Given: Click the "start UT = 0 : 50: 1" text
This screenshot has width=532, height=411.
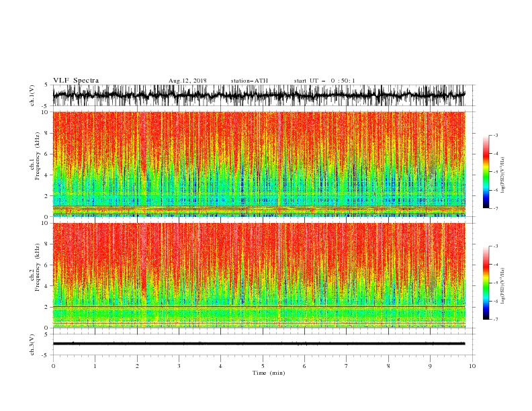Looking at the screenshot, I should tap(324, 81).
